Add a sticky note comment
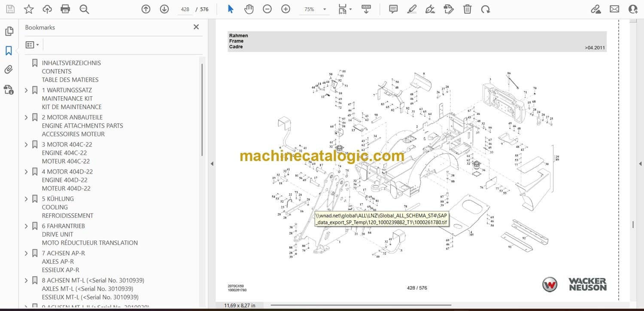Viewport: 644px width, 311px height. click(x=393, y=9)
